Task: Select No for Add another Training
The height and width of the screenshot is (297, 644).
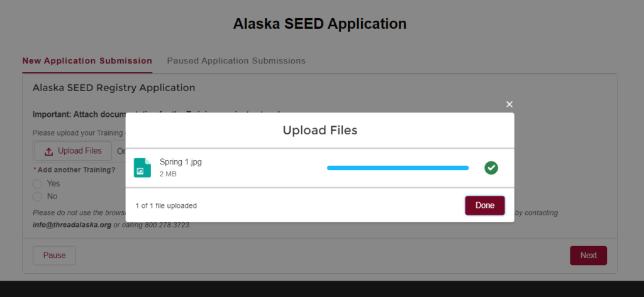Action: pos(37,197)
